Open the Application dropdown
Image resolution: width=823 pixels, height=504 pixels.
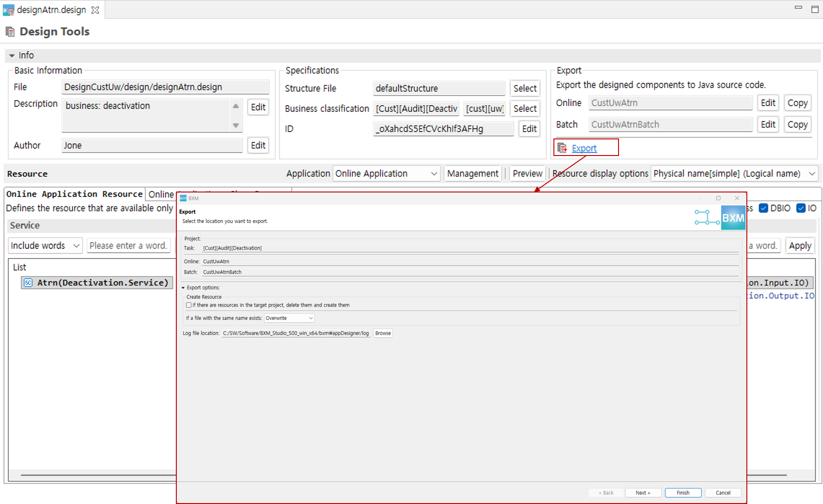click(386, 174)
